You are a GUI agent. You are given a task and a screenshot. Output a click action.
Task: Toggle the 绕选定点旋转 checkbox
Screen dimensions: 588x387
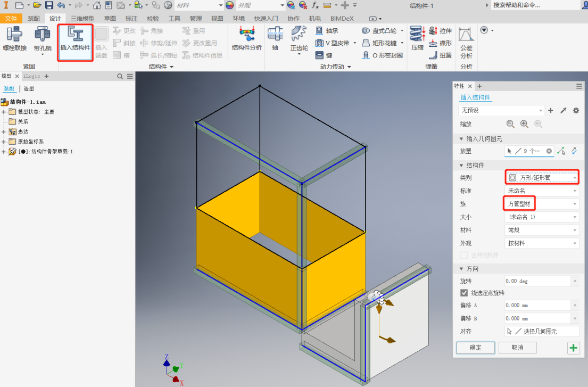coord(464,293)
